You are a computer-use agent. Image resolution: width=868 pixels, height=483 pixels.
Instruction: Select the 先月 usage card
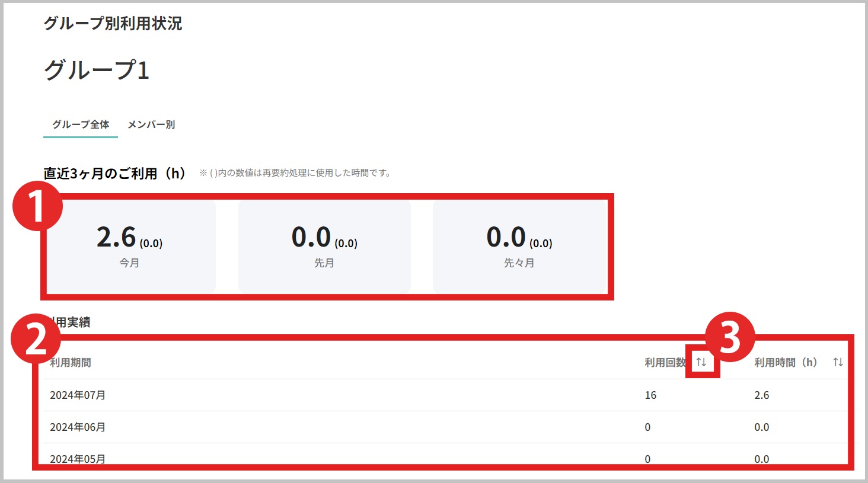coord(324,246)
